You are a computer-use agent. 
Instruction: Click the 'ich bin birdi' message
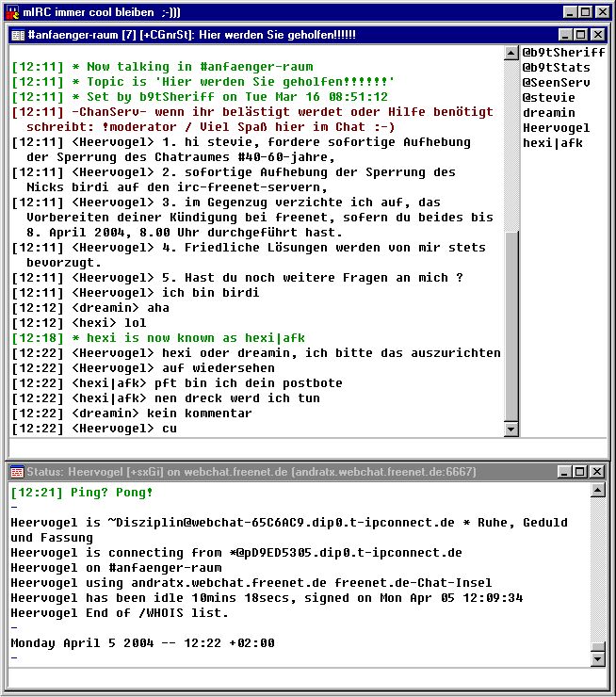coord(136,293)
